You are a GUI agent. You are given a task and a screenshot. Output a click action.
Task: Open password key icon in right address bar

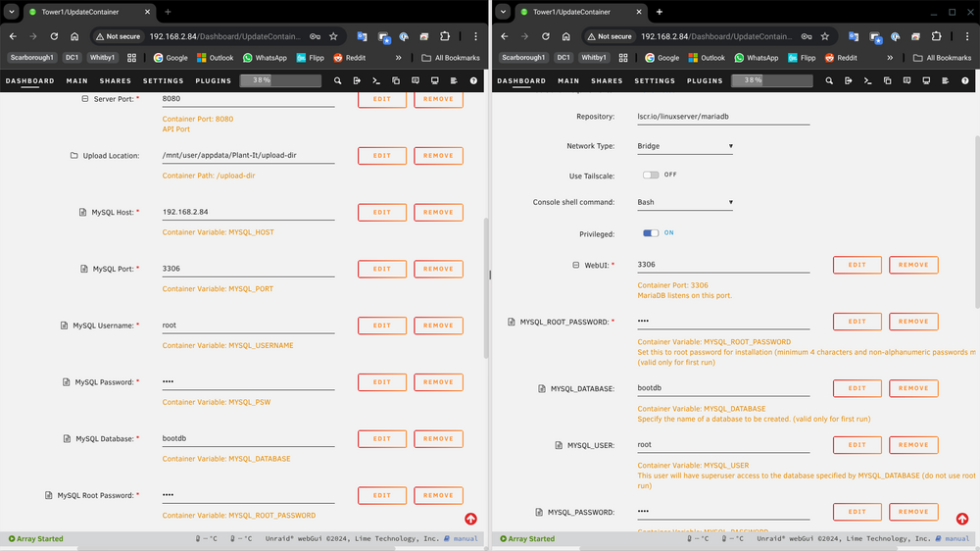(807, 36)
